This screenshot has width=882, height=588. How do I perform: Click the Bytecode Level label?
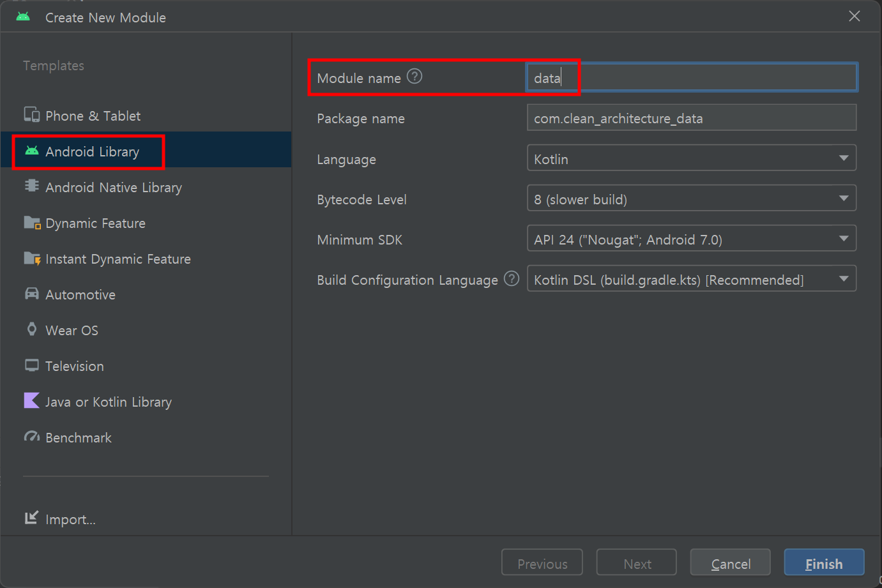pos(361,199)
